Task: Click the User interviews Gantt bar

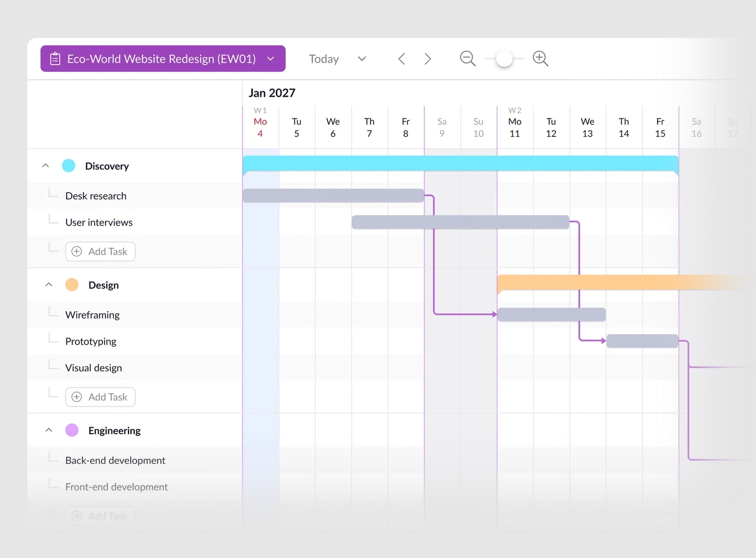Action: [461, 222]
